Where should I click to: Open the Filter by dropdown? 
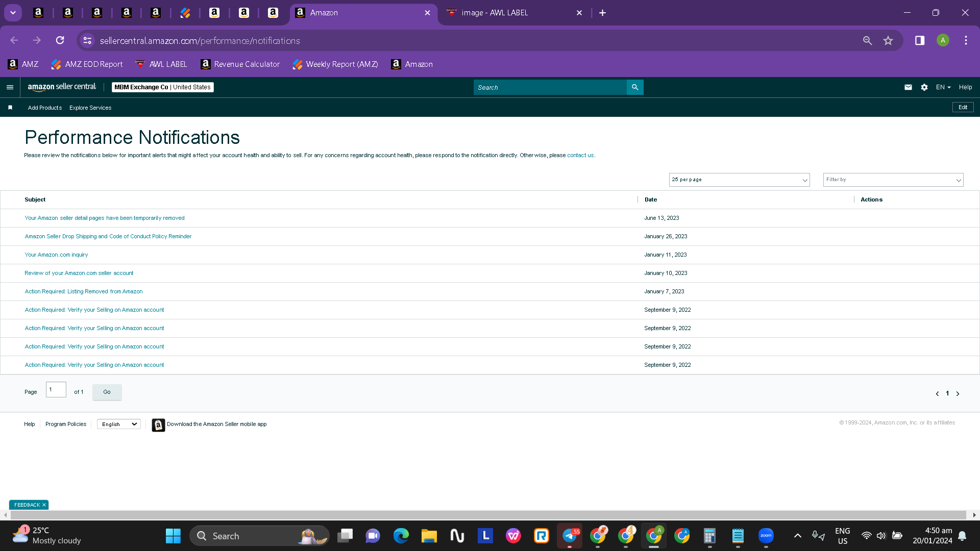(893, 180)
